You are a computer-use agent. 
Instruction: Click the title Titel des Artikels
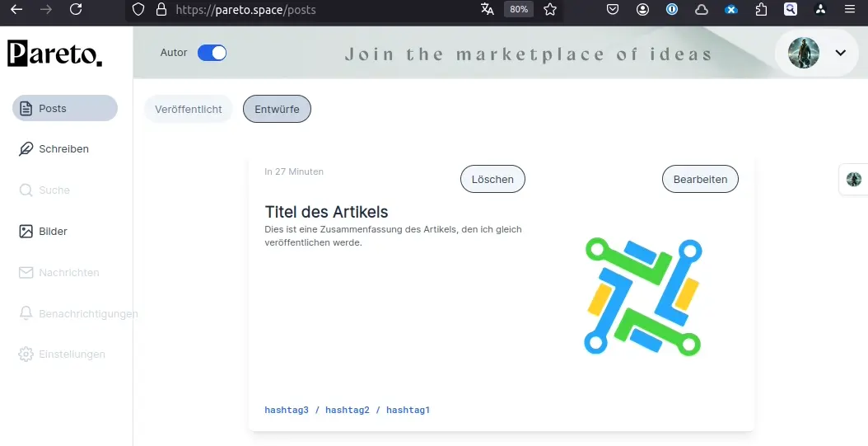327,212
